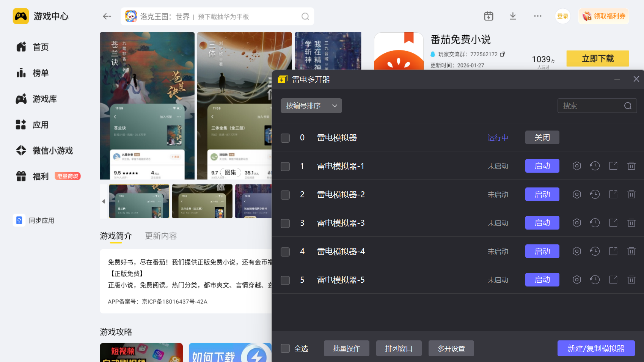Open settings for 雷电模拟器-4

[576, 251]
